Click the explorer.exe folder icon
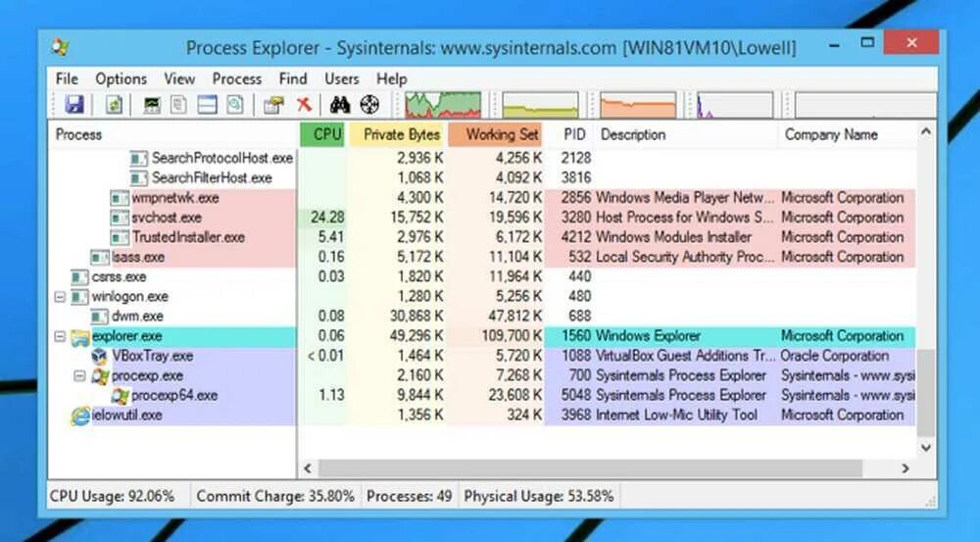Image resolution: width=980 pixels, height=542 pixels. click(80, 337)
